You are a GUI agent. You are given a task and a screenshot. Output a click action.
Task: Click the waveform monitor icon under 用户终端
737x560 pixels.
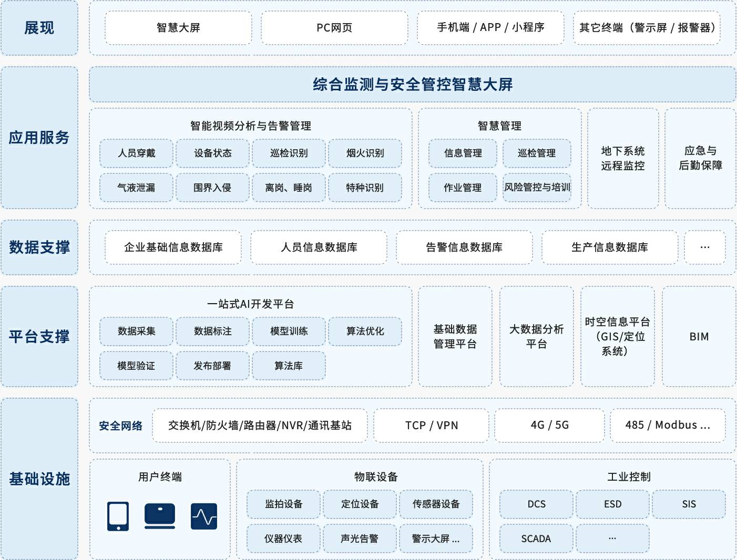[204, 516]
